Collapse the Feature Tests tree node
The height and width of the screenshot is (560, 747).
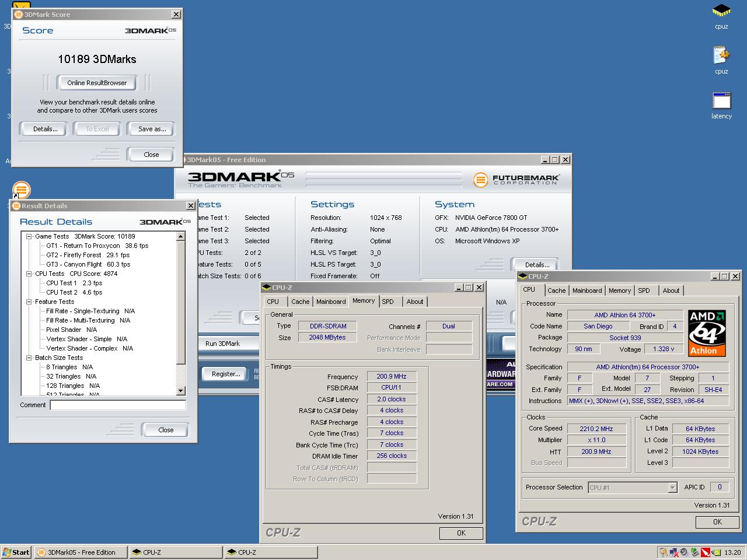(x=29, y=302)
